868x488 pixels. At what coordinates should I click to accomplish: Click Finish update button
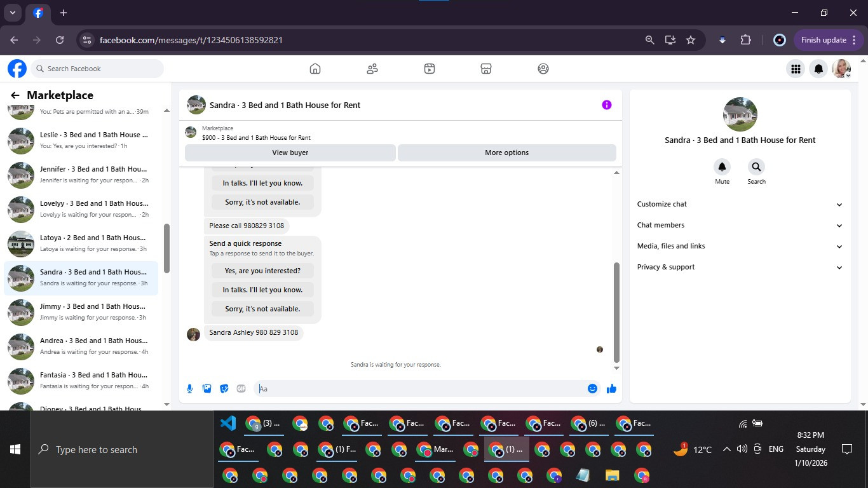pos(829,40)
